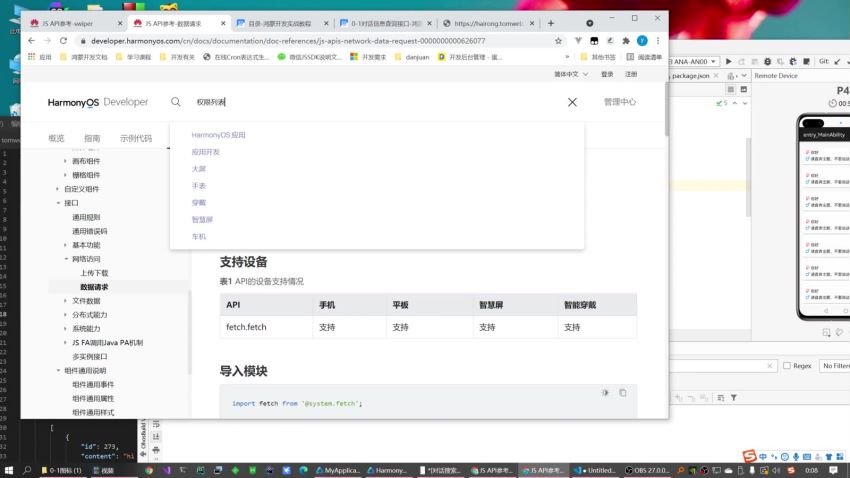Image resolution: width=850 pixels, height=478 pixels.
Task: Open the 上传下载 doc page
Action: click(x=94, y=273)
